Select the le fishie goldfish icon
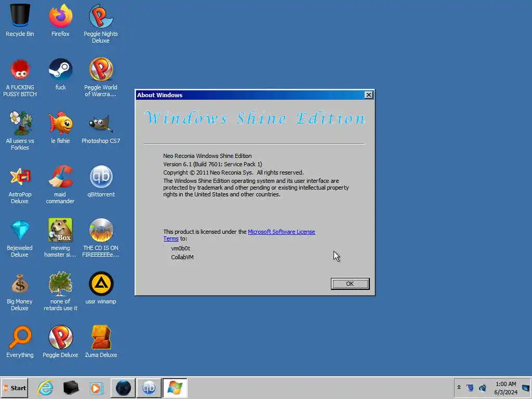The width and height of the screenshot is (532, 399). 60,127
